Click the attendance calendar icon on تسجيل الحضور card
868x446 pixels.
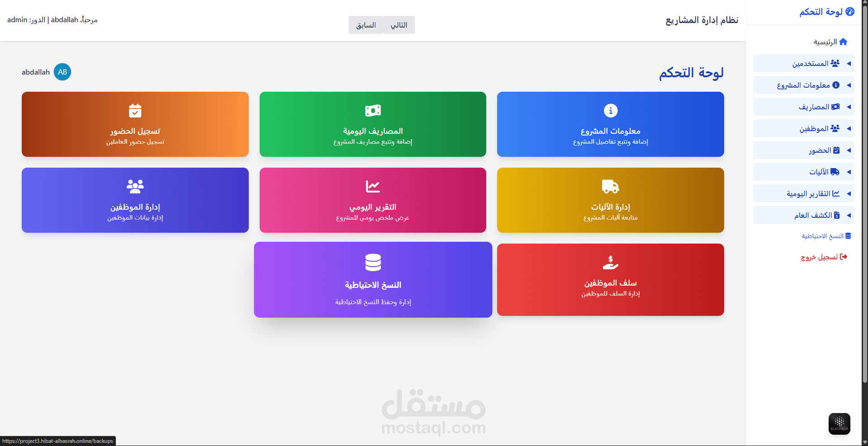tap(135, 110)
